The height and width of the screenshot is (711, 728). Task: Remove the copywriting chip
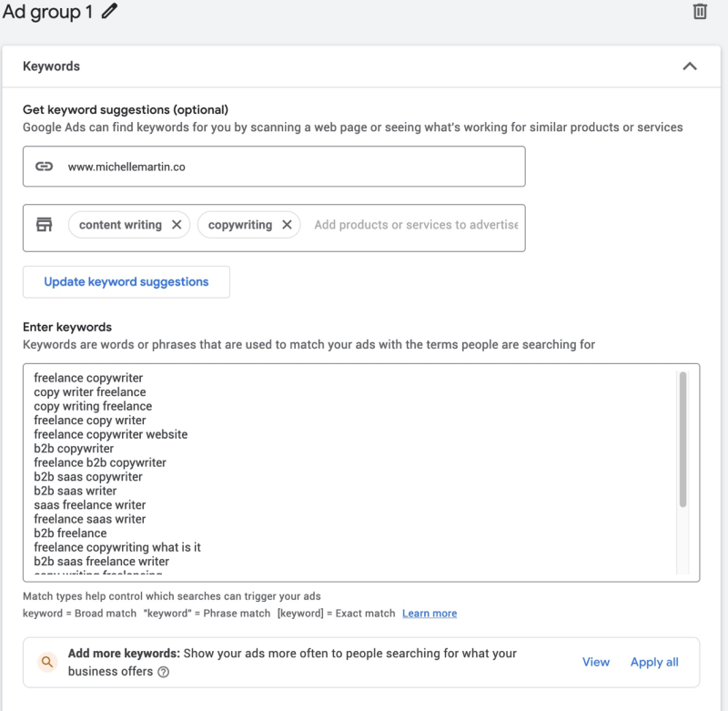point(287,225)
